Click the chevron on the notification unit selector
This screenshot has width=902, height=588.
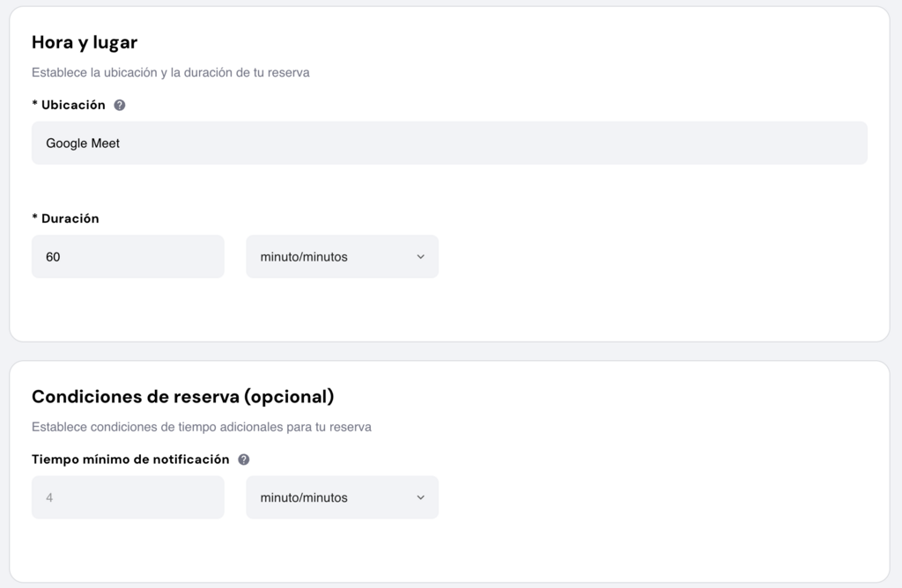tap(422, 497)
